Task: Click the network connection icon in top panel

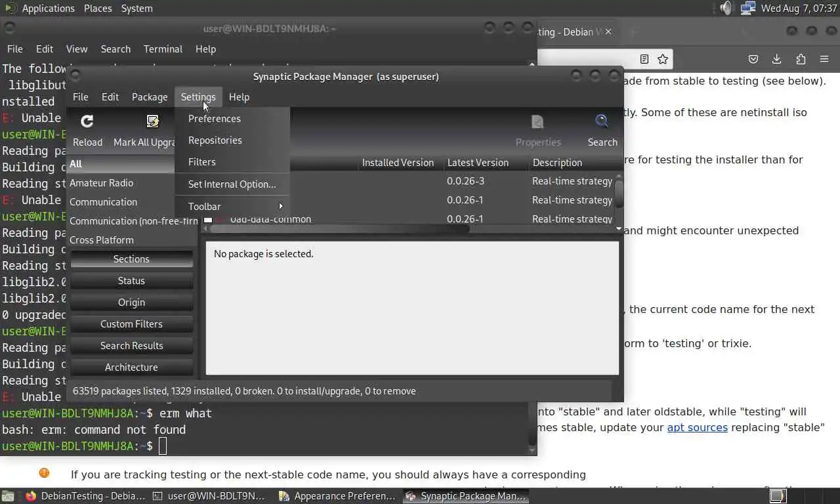Action: click(747, 9)
